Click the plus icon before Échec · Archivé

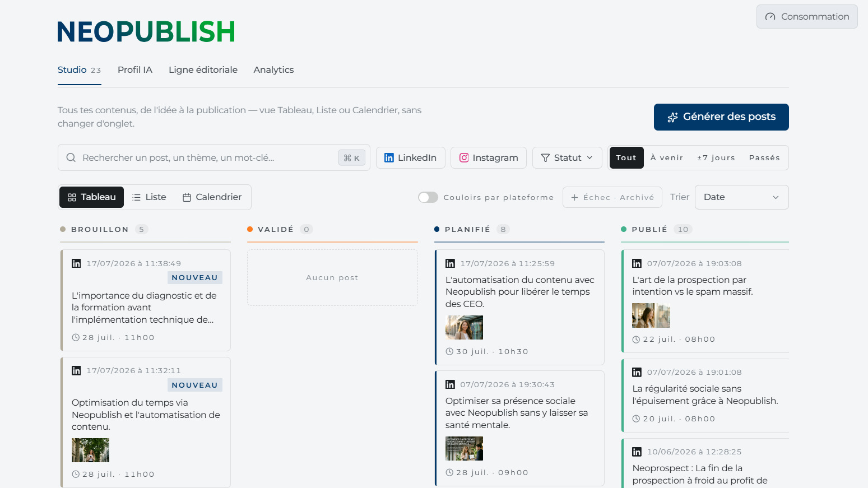[x=574, y=197]
